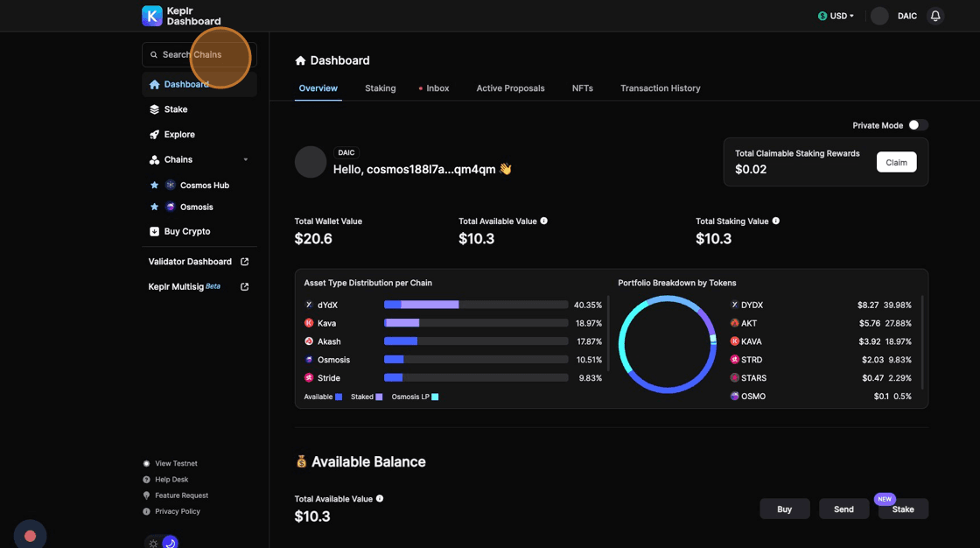Open Validator Dashboard external link icon
This screenshot has height=548, width=980.
pyautogui.click(x=245, y=262)
